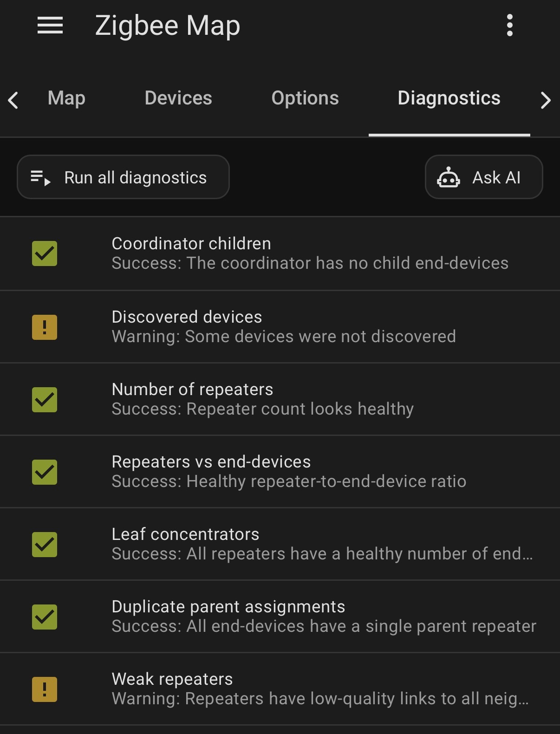560x734 pixels.
Task: Click the Discovered devices warning icon
Action: (45, 327)
